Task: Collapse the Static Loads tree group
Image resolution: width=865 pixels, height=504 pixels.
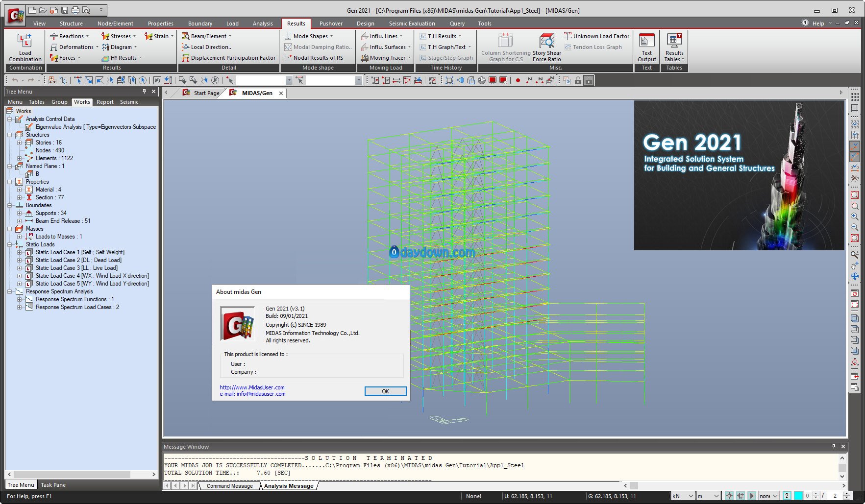Action: point(9,244)
